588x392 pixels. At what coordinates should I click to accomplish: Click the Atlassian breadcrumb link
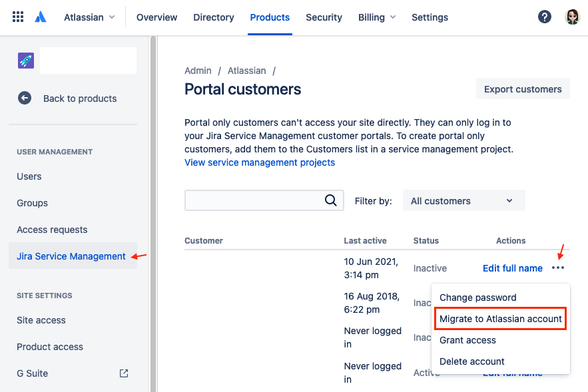247,71
